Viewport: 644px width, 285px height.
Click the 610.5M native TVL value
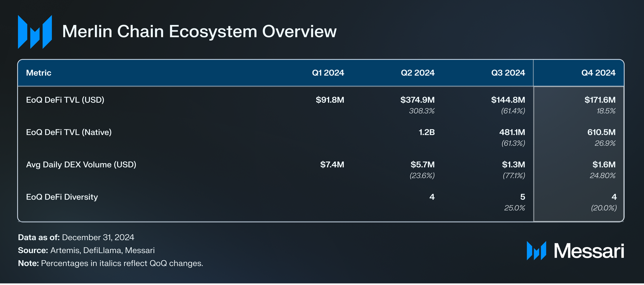601,132
